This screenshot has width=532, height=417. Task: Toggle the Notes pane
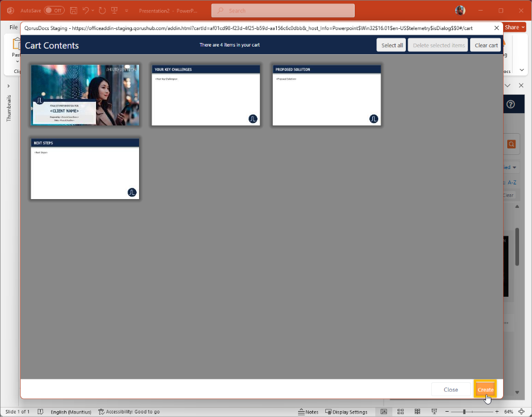coord(308,412)
